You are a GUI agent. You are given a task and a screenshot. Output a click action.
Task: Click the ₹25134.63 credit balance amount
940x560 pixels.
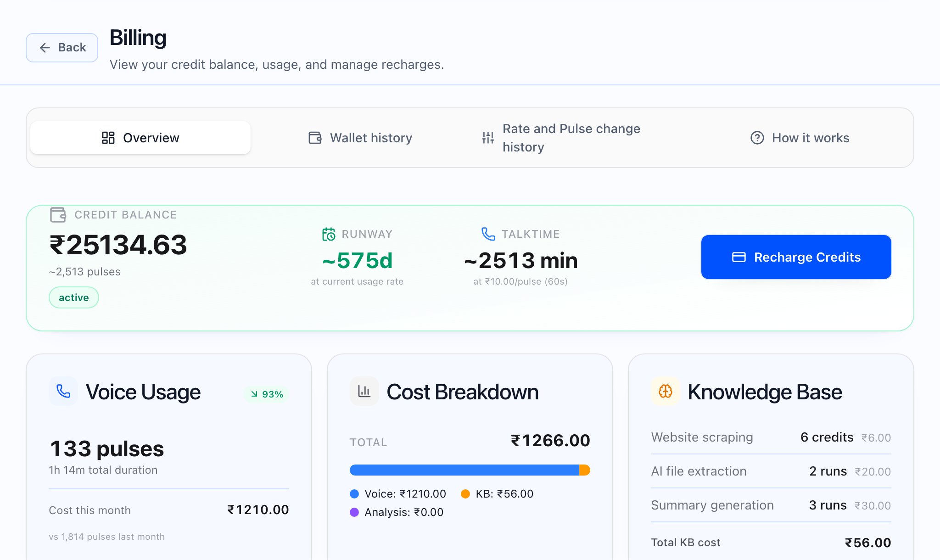(x=118, y=245)
